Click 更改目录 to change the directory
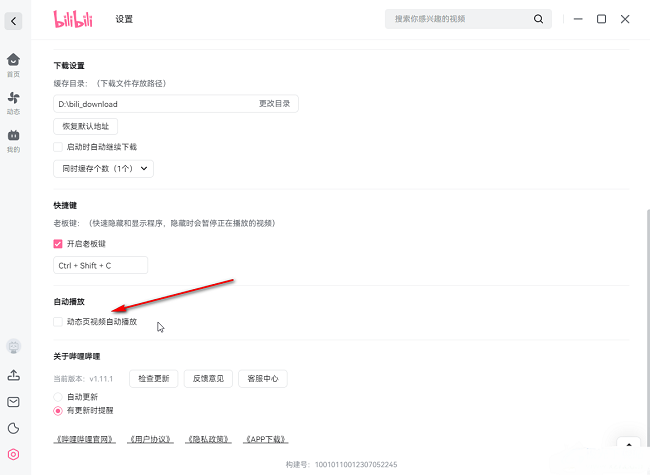Screen dimensions: 650x475 click(x=274, y=104)
